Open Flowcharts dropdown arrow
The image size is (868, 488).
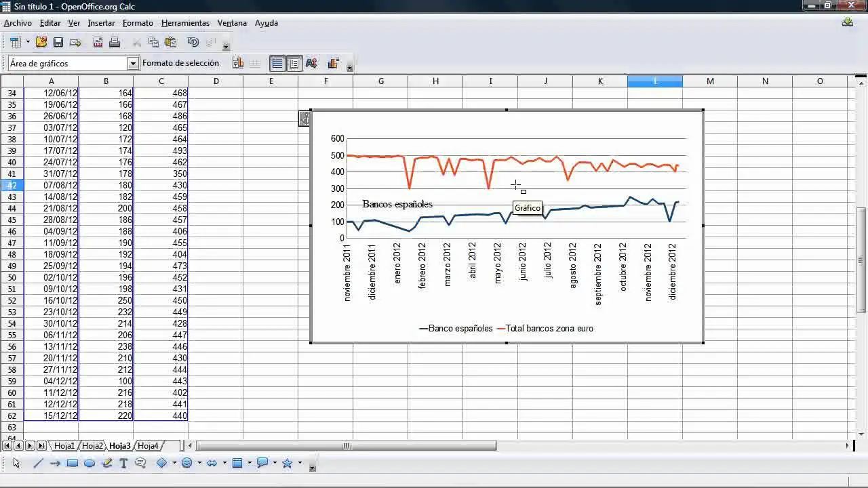pyautogui.click(x=250, y=464)
